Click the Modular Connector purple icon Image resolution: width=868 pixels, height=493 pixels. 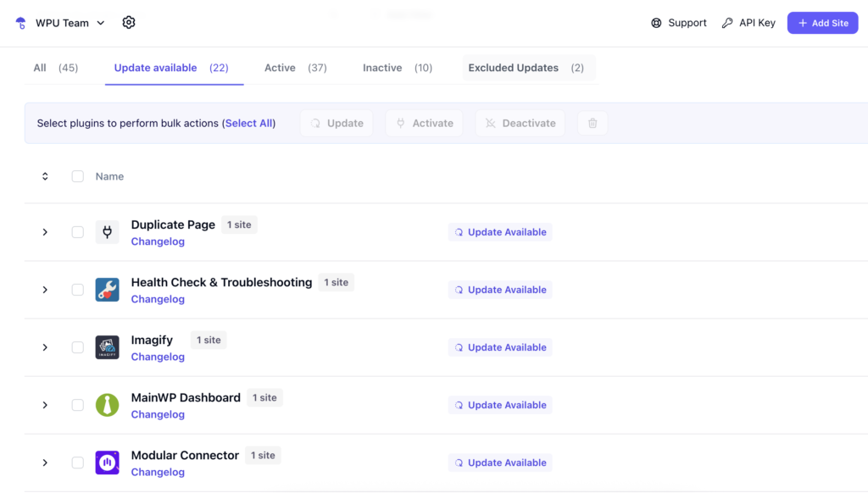pos(108,463)
